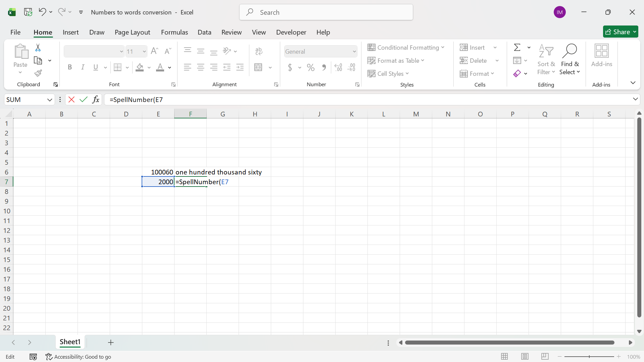Screen dimensions: 644x362
Task: Open the Number Format General dropdown
Action: click(354, 52)
